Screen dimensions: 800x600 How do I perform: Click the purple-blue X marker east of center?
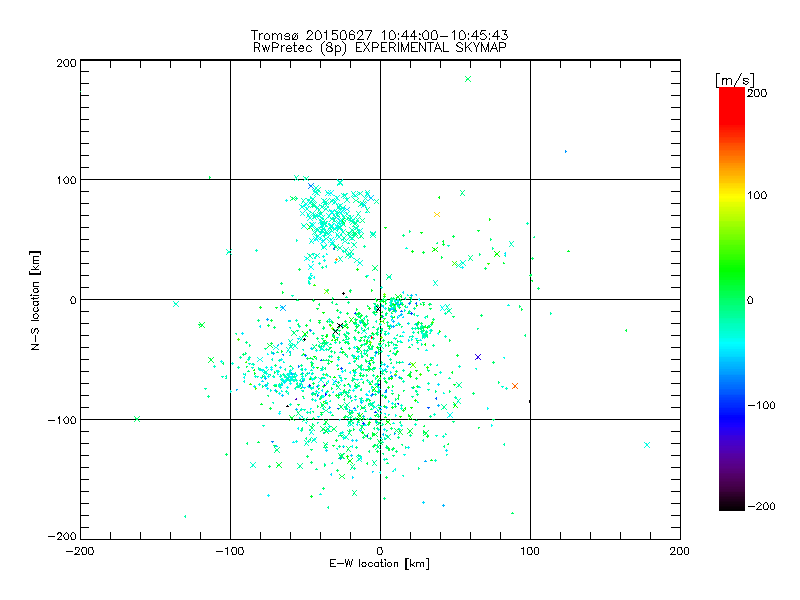478,357
